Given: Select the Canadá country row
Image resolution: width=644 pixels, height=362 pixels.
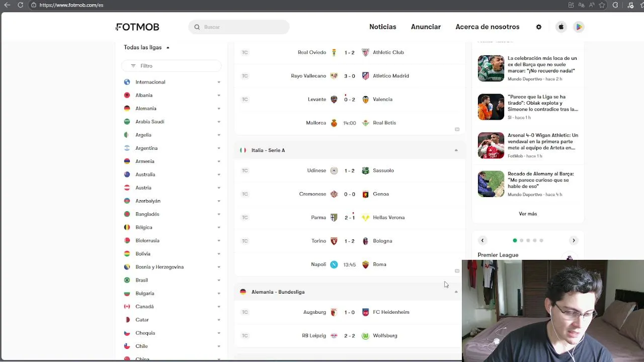Looking at the screenshot, I should tap(172, 307).
